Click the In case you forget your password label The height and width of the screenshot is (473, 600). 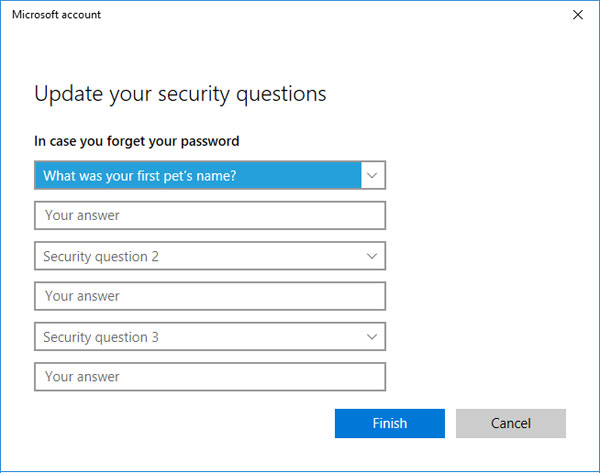coord(137,142)
